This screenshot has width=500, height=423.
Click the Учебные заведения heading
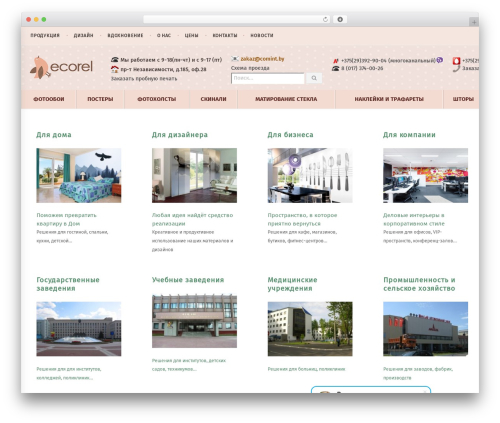188,280
